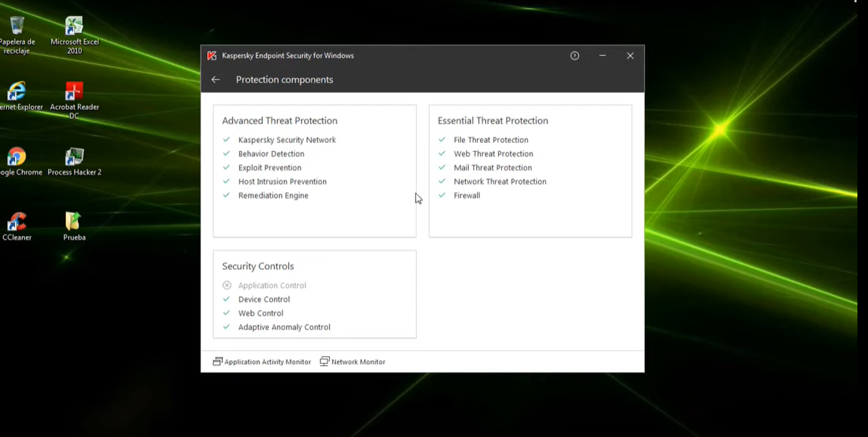Screen dimensions: 868x437
Task: Open Kaspersky Security Network component
Action: pyautogui.click(x=287, y=140)
